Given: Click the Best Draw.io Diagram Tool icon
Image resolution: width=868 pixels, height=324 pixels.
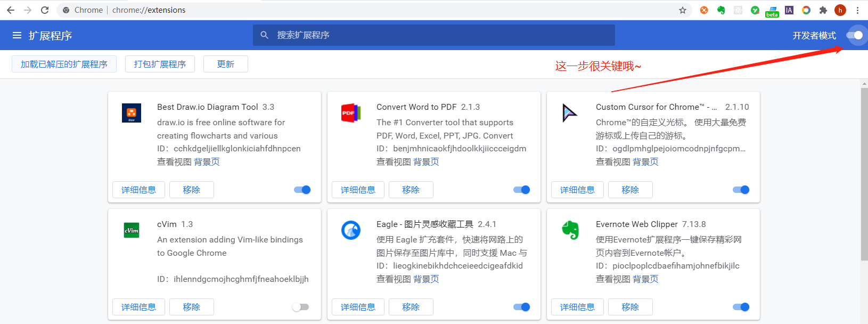Looking at the screenshot, I should point(132,113).
